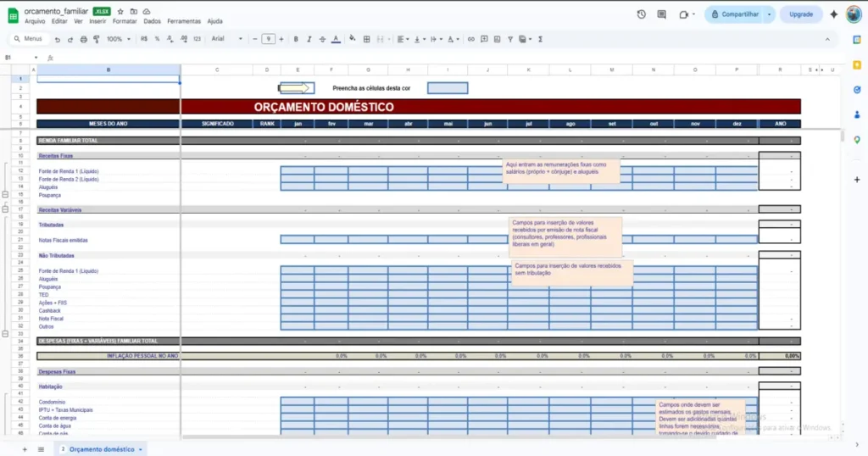The height and width of the screenshot is (456, 868).
Task: Open Compartilhar dropdown arrow
Action: point(769,14)
